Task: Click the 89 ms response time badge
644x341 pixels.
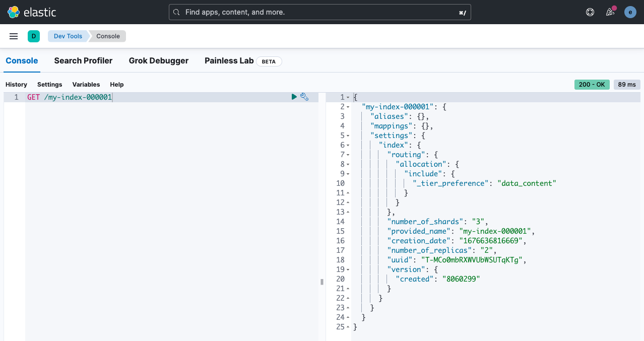Action: (x=627, y=85)
